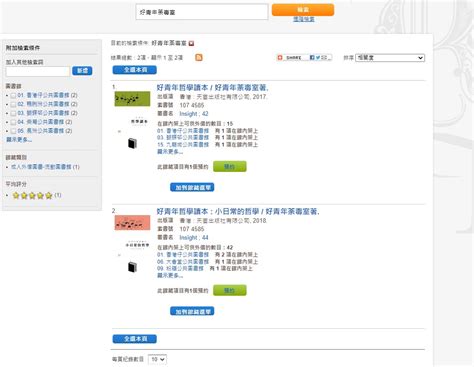Click the green reserve button for result 2
474x367 pixels.
[x=230, y=290]
